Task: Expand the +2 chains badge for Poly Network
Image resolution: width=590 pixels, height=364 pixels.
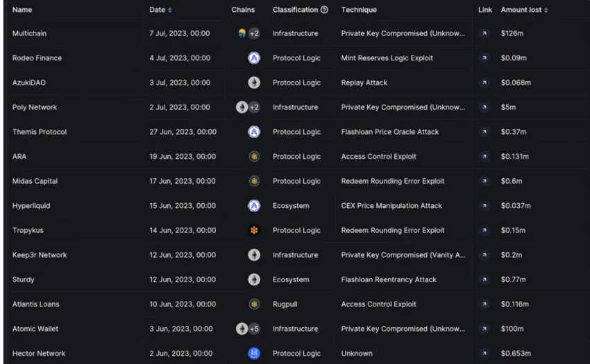Action: click(254, 107)
